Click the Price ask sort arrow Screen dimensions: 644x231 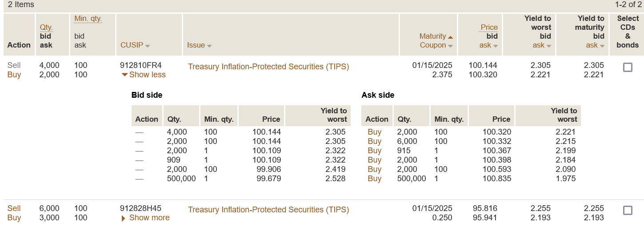pos(495,46)
